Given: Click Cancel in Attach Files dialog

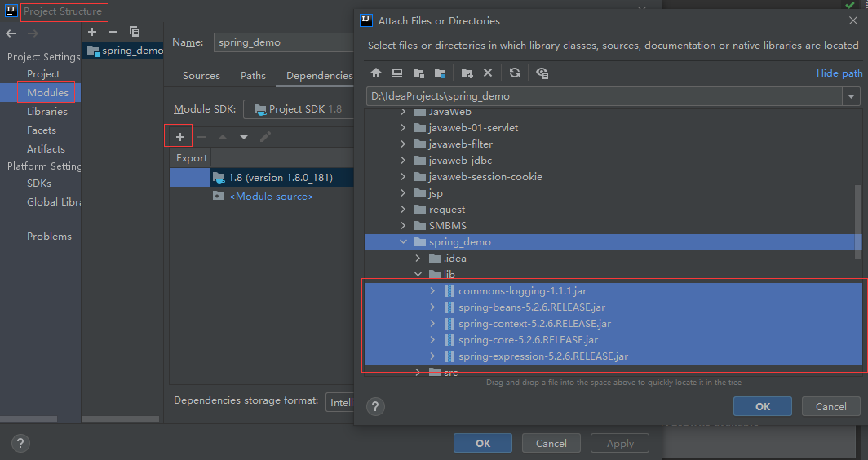Looking at the screenshot, I should (831, 406).
